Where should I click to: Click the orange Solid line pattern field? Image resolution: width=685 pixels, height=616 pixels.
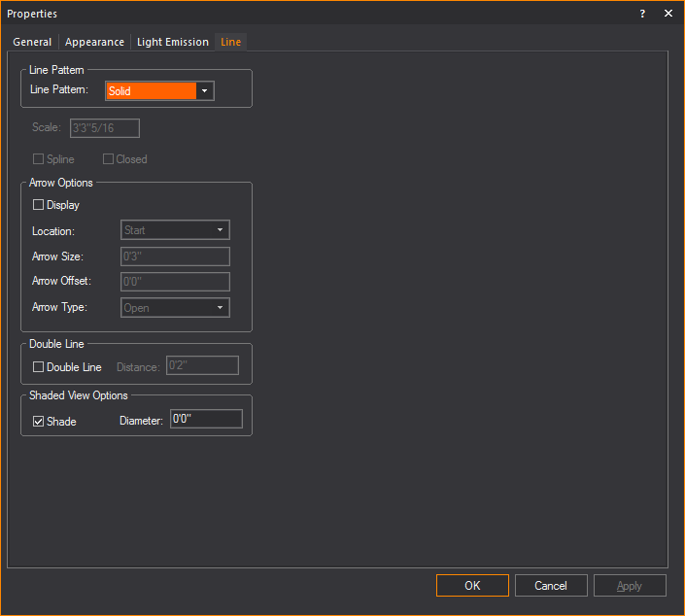coord(151,91)
